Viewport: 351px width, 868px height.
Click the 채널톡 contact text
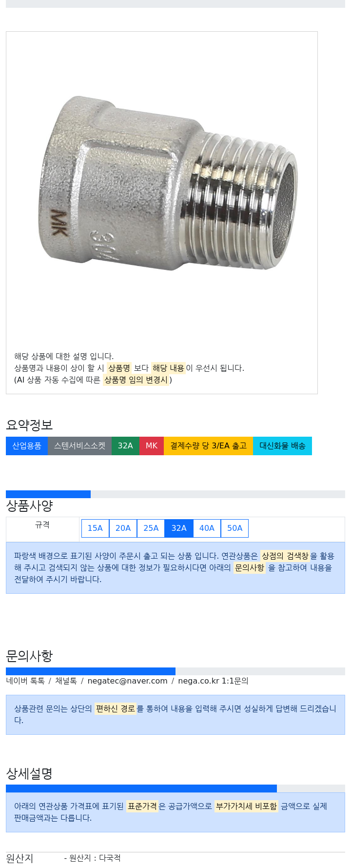click(x=66, y=681)
